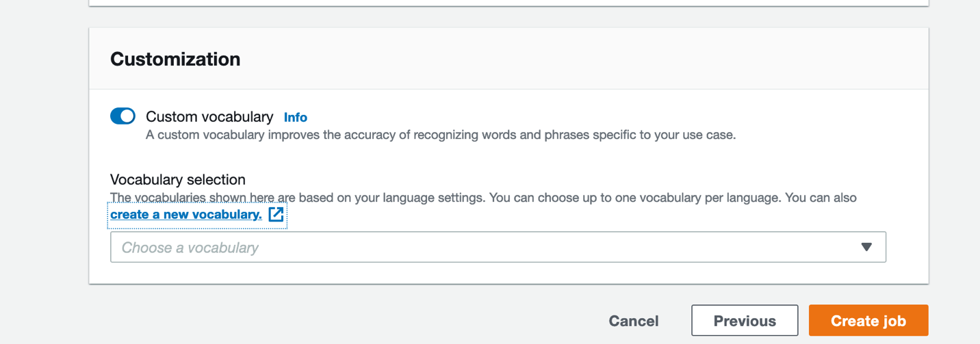This screenshot has height=344, width=980.
Task: Click the white panel area below the vocabulary dropdown
Action: (506, 273)
